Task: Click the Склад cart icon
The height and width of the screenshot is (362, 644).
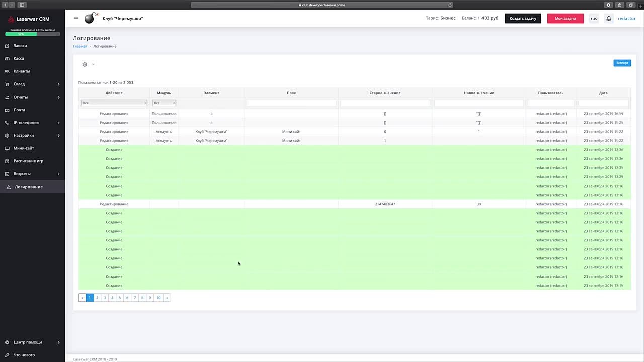Action: [7, 84]
